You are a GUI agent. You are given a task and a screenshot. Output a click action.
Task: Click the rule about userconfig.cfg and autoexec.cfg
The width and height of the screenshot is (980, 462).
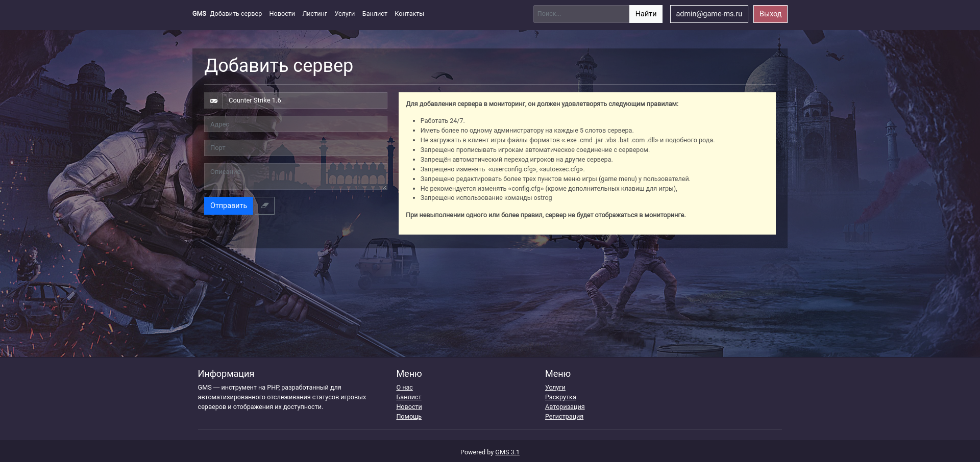point(503,169)
